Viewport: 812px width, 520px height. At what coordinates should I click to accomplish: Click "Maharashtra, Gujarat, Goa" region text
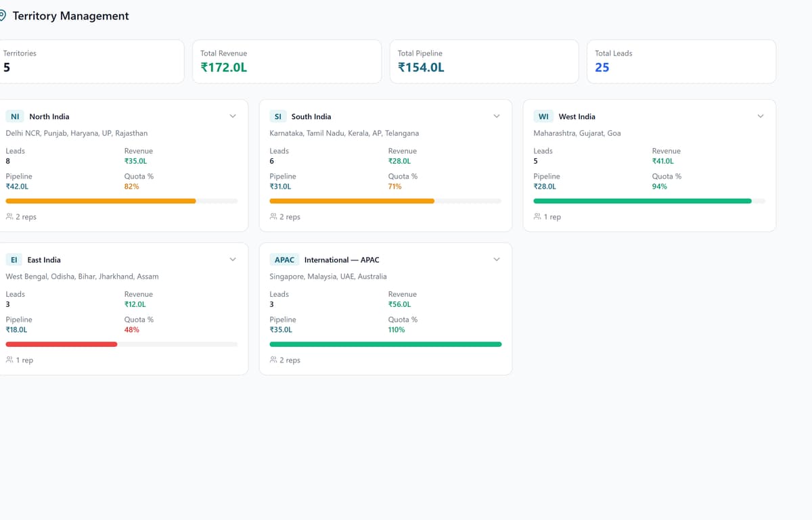tap(577, 133)
